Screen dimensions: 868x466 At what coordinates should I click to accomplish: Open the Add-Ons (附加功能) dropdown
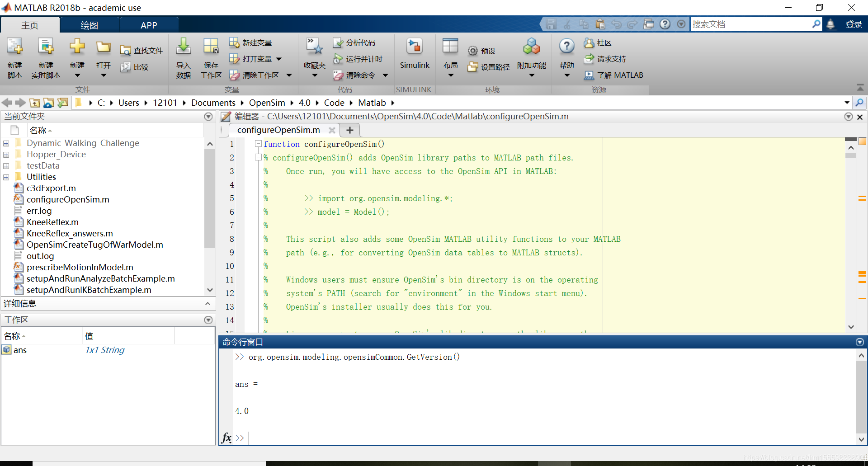point(532,75)
